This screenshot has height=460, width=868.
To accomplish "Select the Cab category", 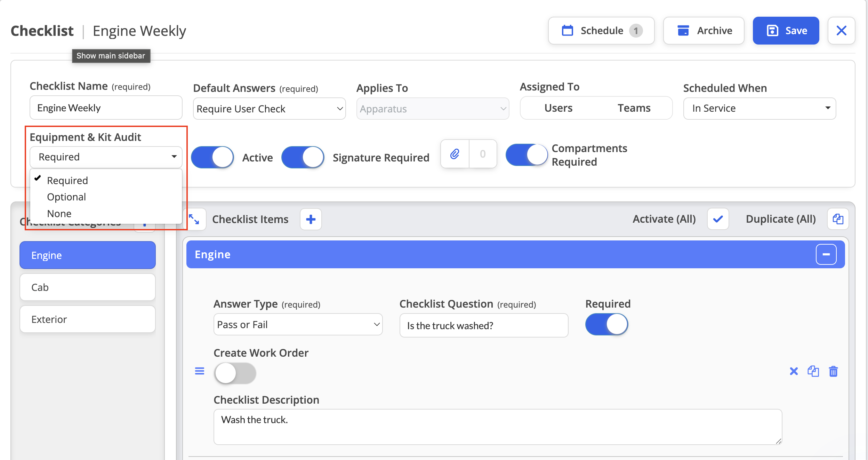I will pyautogui.click(x=88, y=287).
